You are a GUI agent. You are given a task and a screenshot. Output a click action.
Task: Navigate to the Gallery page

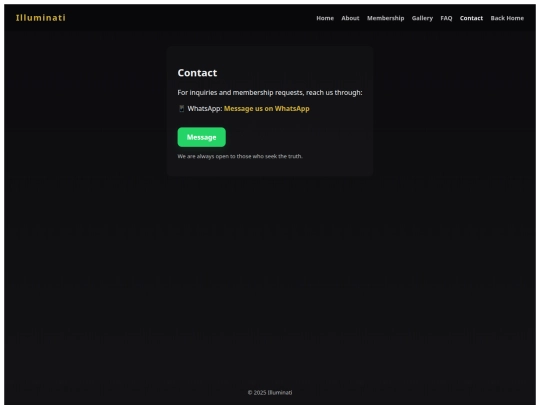click(x=422, y=18)
